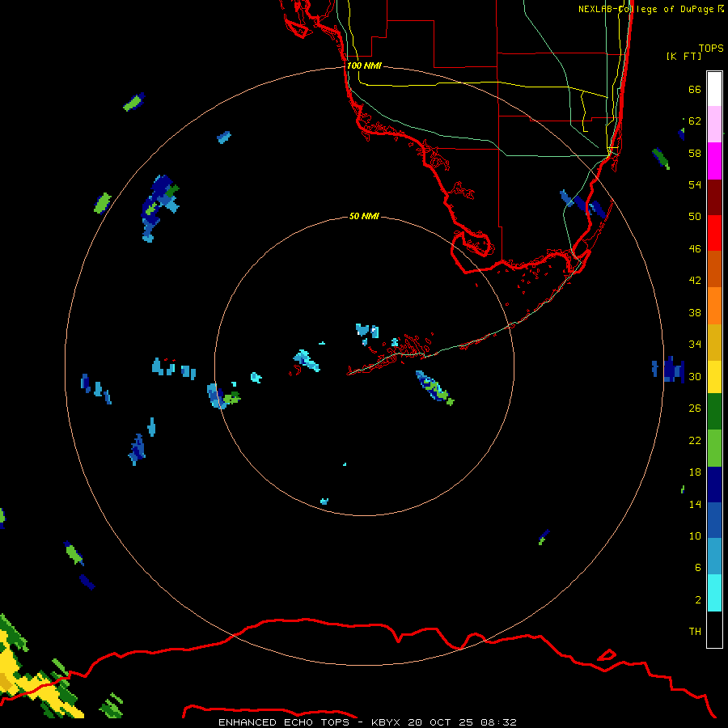Select the dark orange legend swatch
728x728 pixels.
(x=714, y=269)
